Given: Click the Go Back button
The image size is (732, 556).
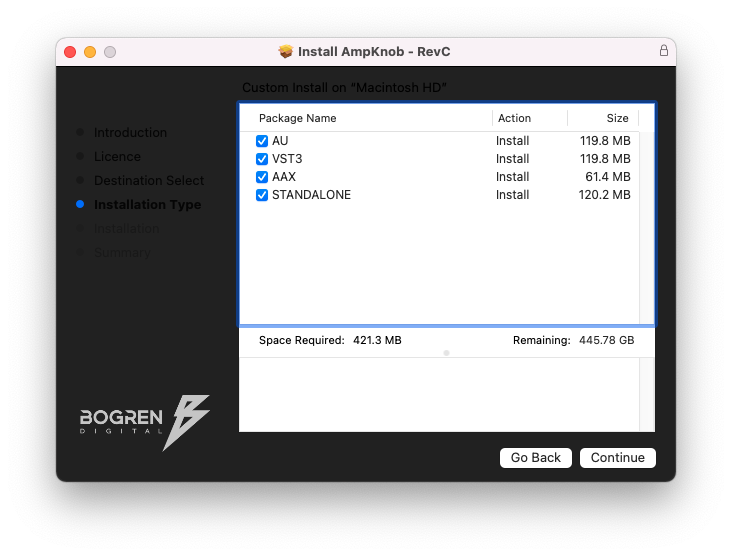Looking at the screenshot, I should [535, 457].
